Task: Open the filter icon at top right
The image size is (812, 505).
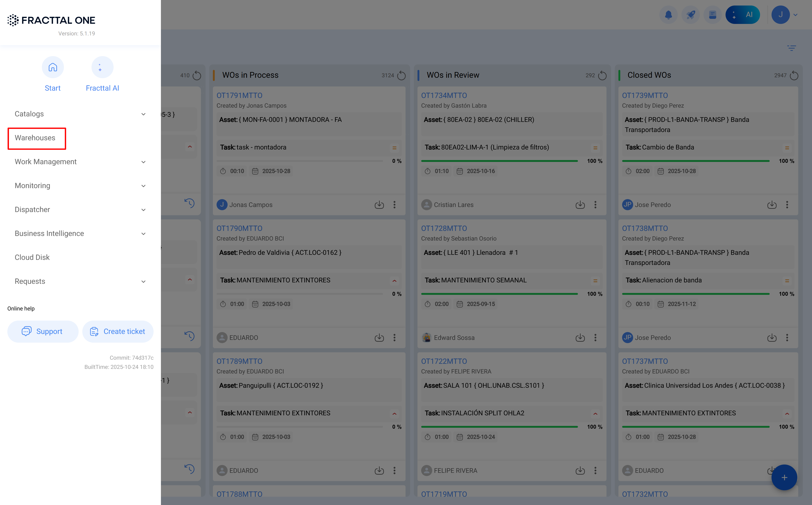Action: (791, 48)
